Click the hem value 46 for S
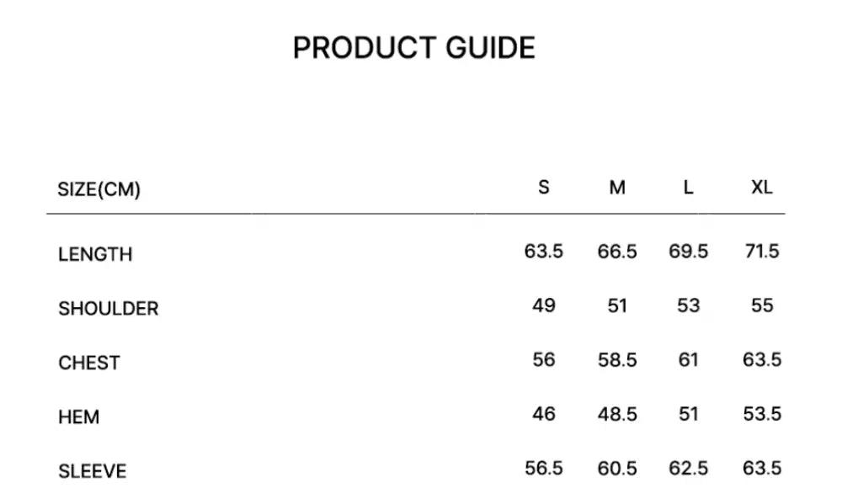 click(543, 414)
